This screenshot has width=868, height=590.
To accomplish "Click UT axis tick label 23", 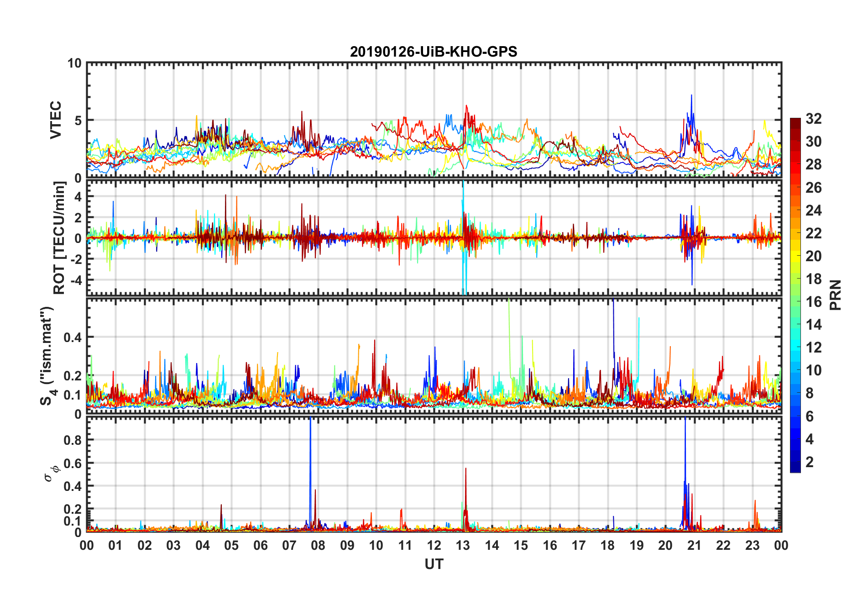I will pyautogui.click(x=753, y=545).
